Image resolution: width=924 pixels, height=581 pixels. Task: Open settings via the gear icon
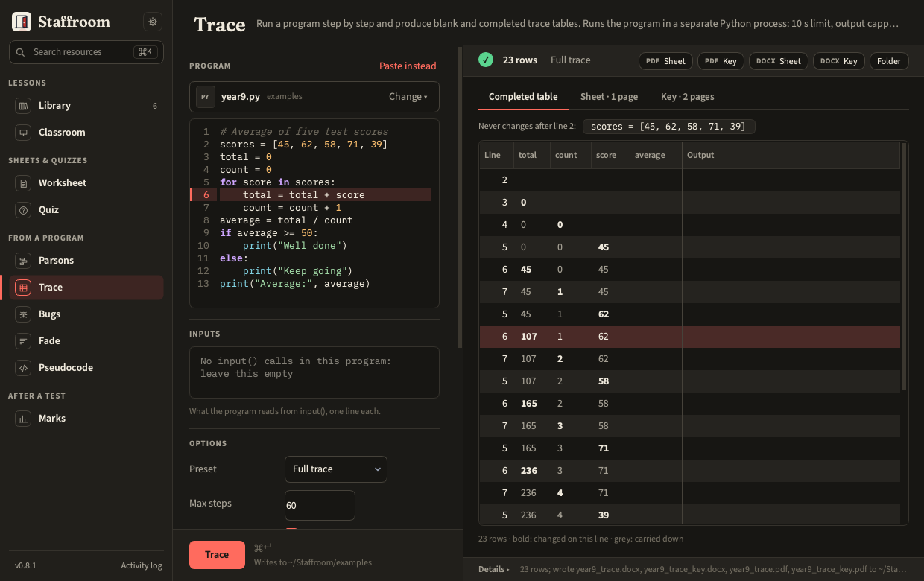click(x=153, y=22)
